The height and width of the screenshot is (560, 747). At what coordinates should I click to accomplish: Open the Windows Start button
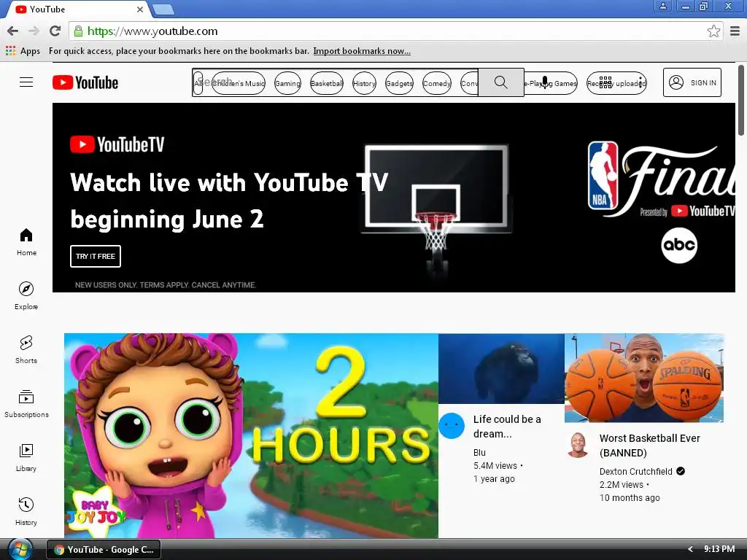pos(20,550)
